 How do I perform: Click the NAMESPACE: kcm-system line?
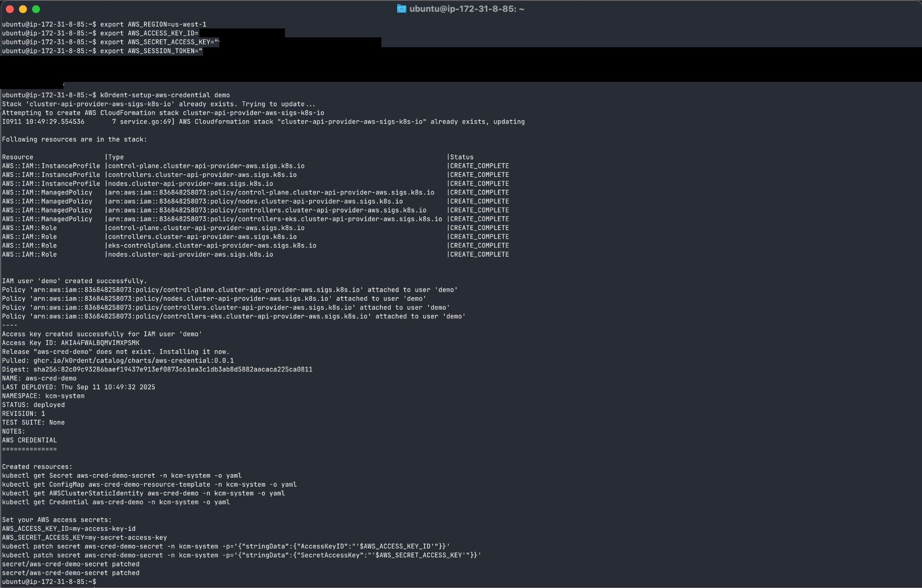point(43,396)
